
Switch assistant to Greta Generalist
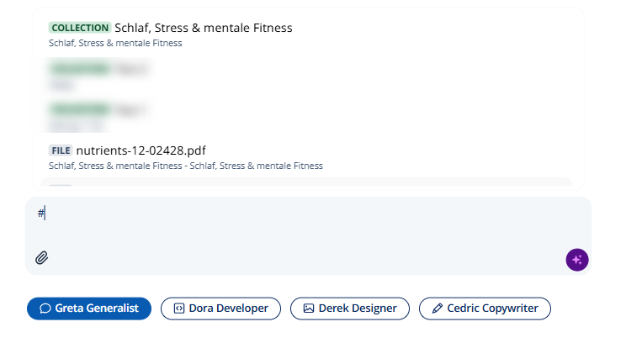tap(89, 309)
